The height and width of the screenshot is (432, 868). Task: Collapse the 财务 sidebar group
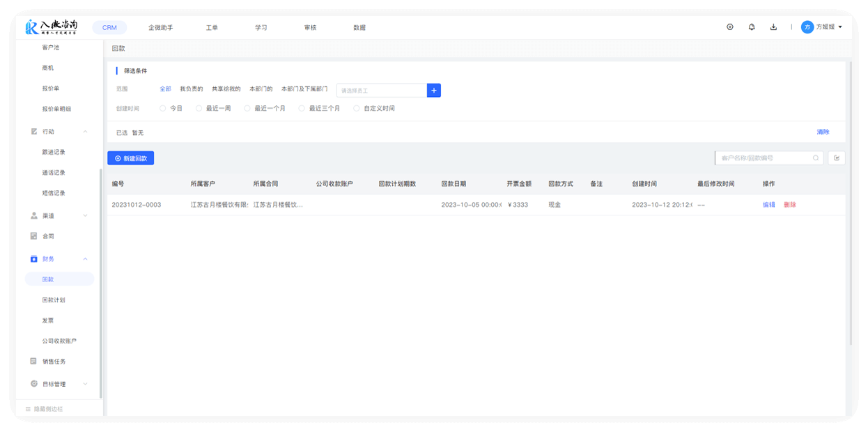(x=86, y=259)
